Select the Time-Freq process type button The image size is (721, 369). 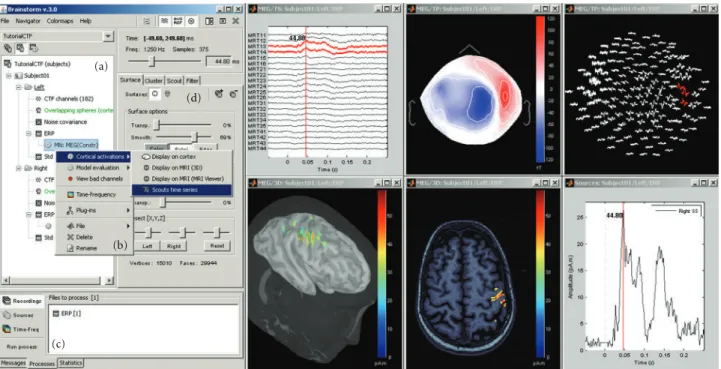(x=22, y=329)
